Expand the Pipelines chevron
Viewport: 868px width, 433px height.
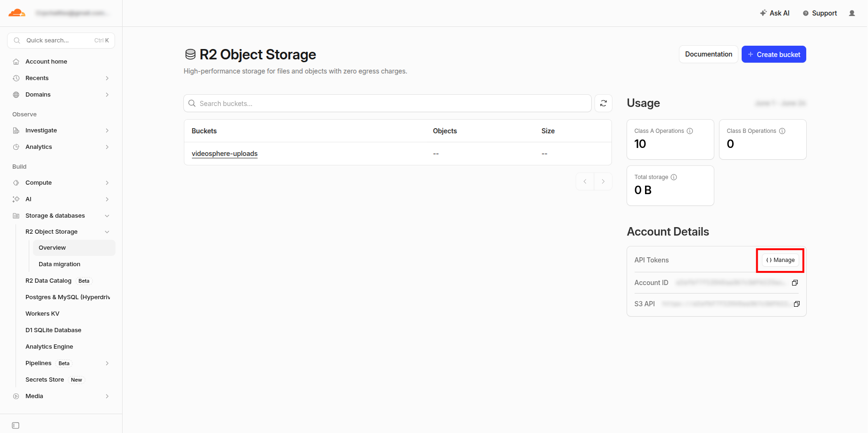tap(107, 363)
